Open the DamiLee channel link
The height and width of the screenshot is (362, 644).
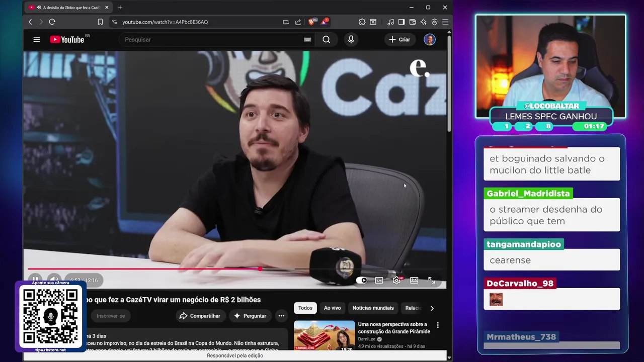click(x=367, y=339)
